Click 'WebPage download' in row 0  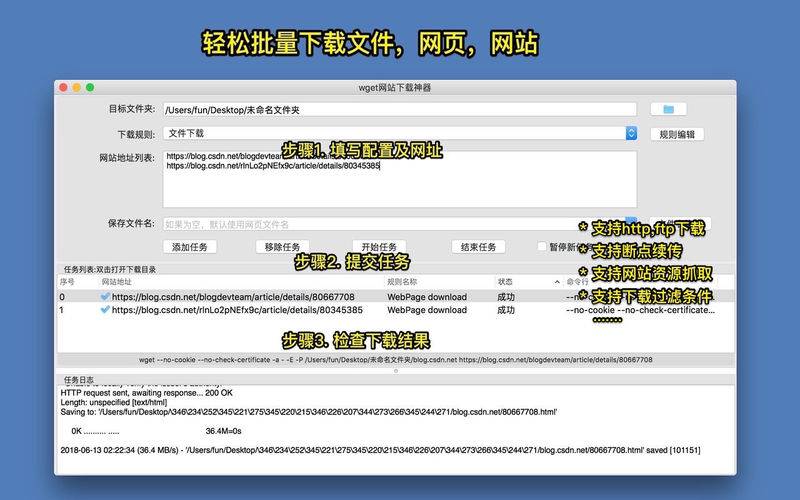[x=427, y=297]
